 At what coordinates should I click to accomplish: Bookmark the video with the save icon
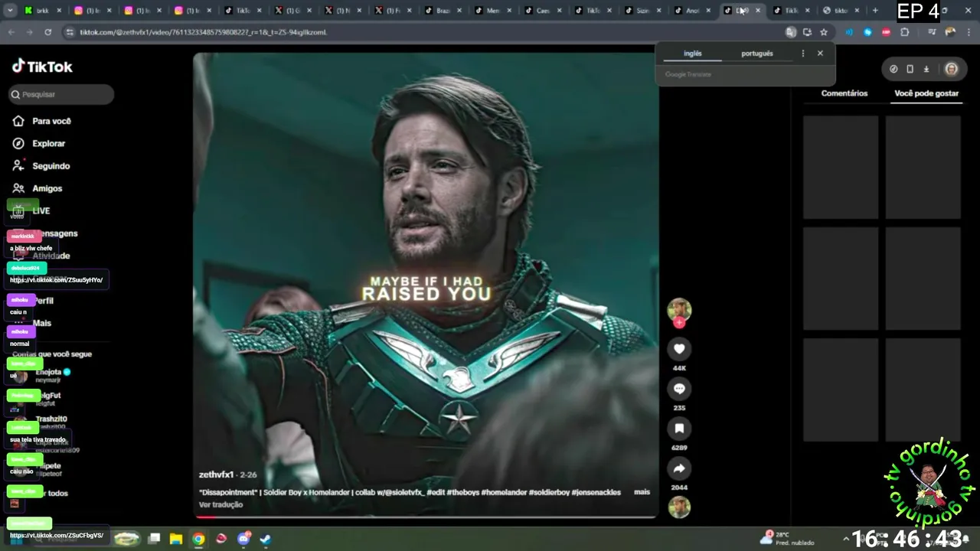point(679,429)
